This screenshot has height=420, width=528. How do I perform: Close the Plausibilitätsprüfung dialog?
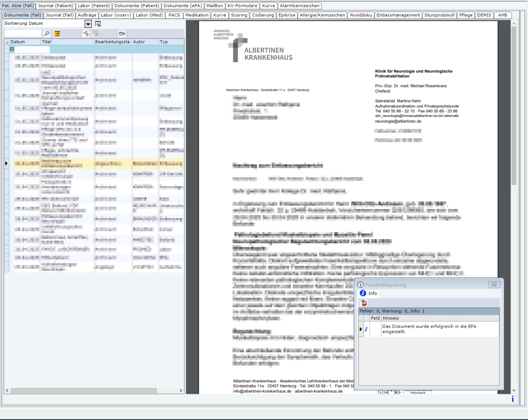[x=493, y=284]
